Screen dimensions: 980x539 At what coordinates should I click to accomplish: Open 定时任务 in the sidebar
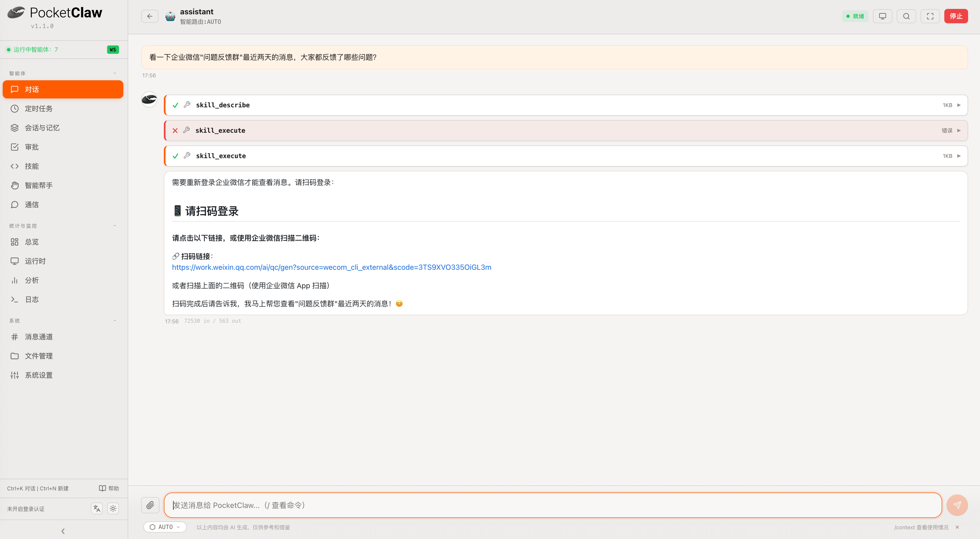63,109
